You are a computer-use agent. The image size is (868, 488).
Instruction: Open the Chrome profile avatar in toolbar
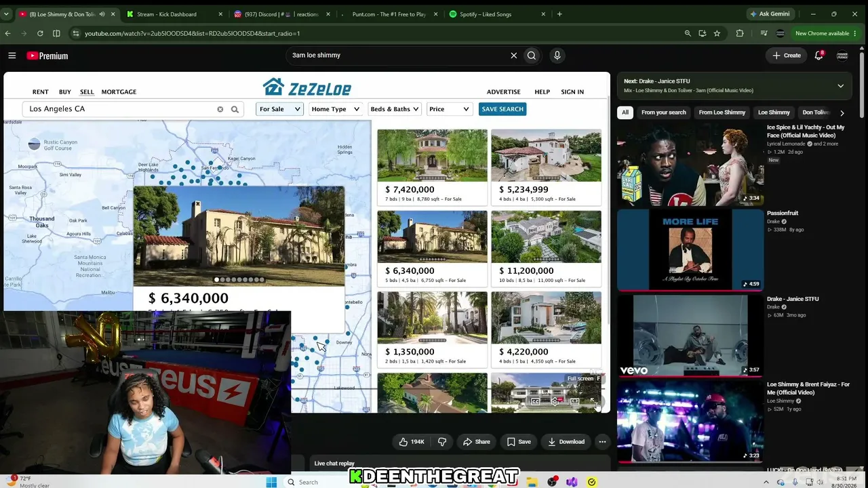click(x=781, y=33)
